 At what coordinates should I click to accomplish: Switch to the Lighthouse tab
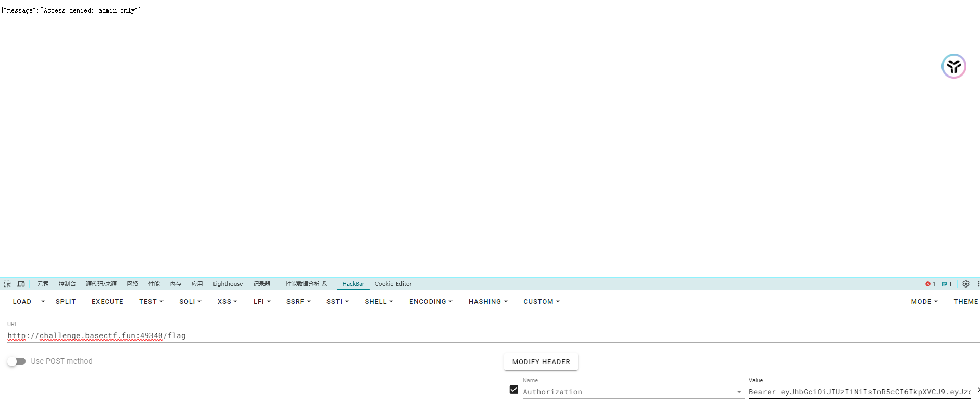coord(228,284)
